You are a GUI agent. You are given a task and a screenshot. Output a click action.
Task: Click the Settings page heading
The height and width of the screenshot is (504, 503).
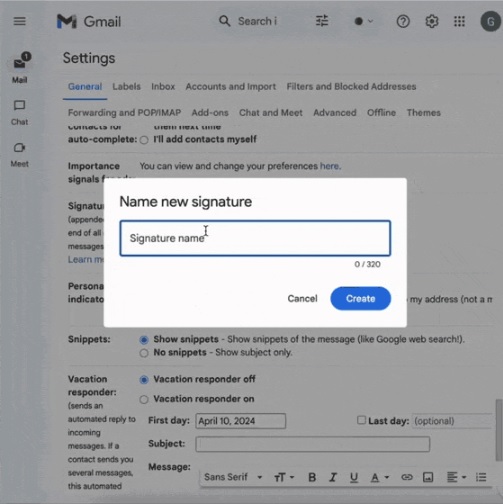tap(89, 58)
